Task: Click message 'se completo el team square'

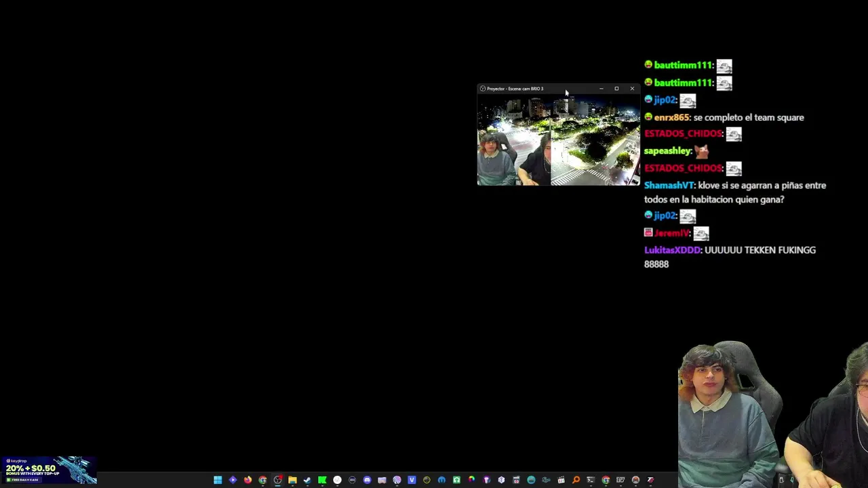Action: (749, 117)
